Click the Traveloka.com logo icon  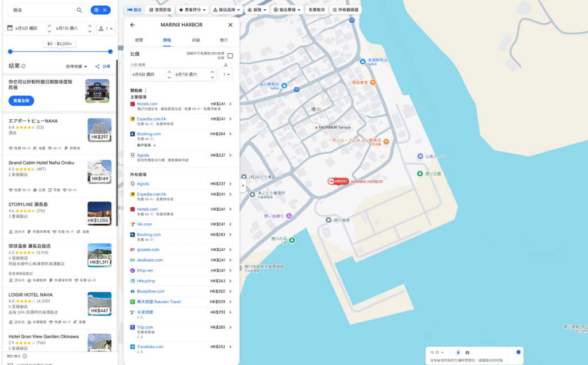(133, 347)
